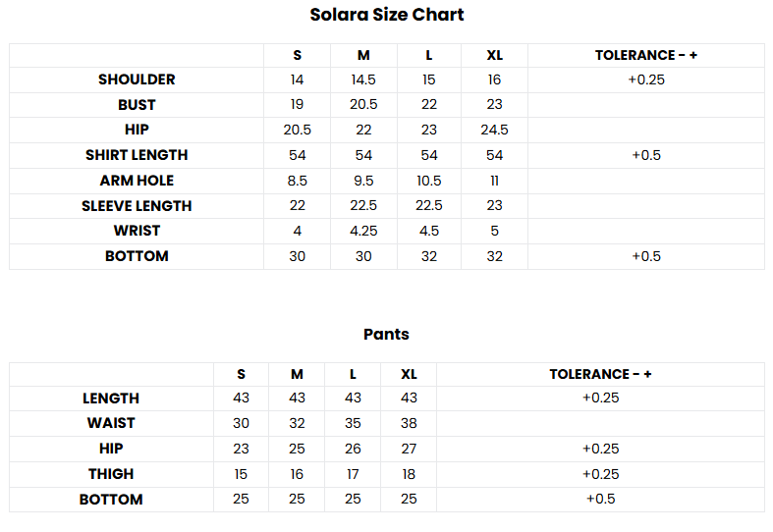Select the pants TOLERANCE header
Screen dimensions: 773x532
point(600,374)
